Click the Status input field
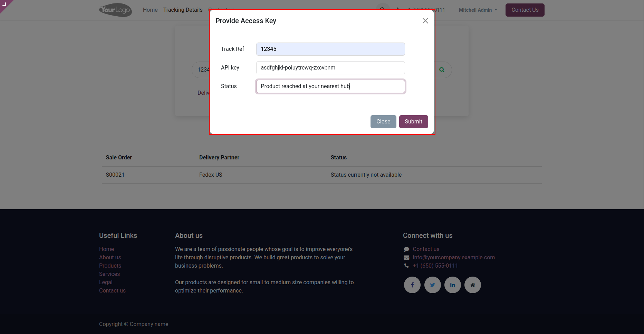This screenshot has height=334, width=644. pyautogui.click(x=330, y=86)
